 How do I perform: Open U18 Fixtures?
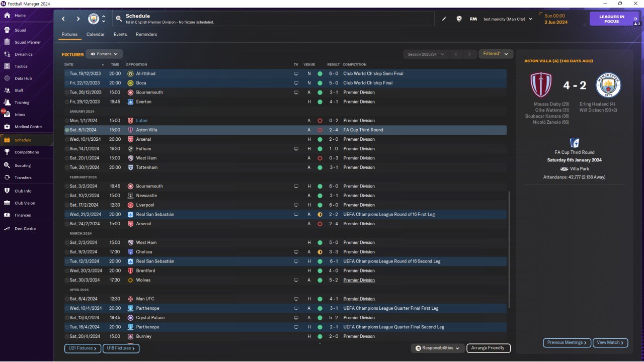point(121,348)
